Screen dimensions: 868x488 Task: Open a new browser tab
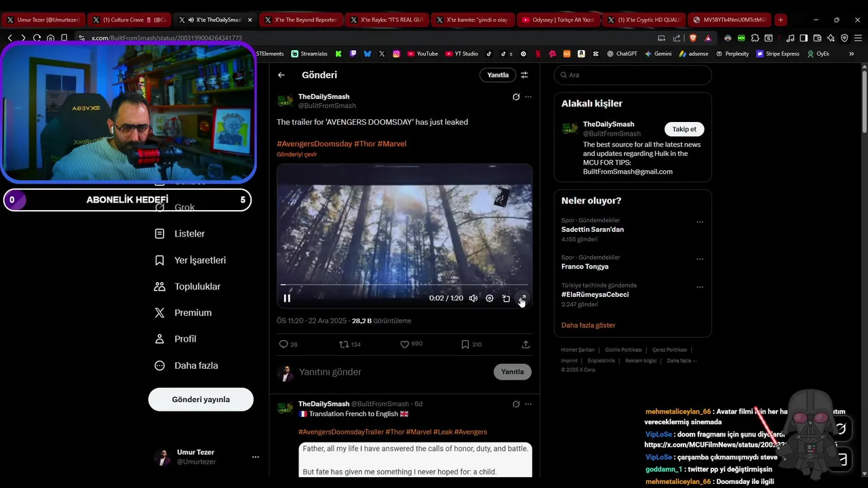point(781,20)
